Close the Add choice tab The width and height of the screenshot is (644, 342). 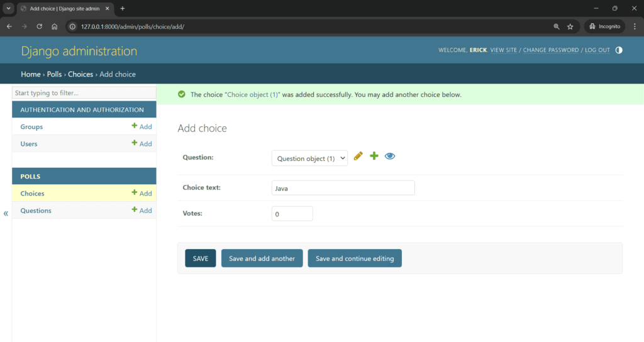[x=107, y=8]
